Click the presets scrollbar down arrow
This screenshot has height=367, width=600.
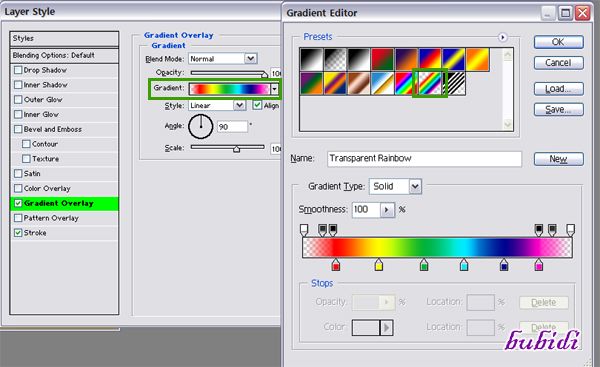[x=508, y=124]
